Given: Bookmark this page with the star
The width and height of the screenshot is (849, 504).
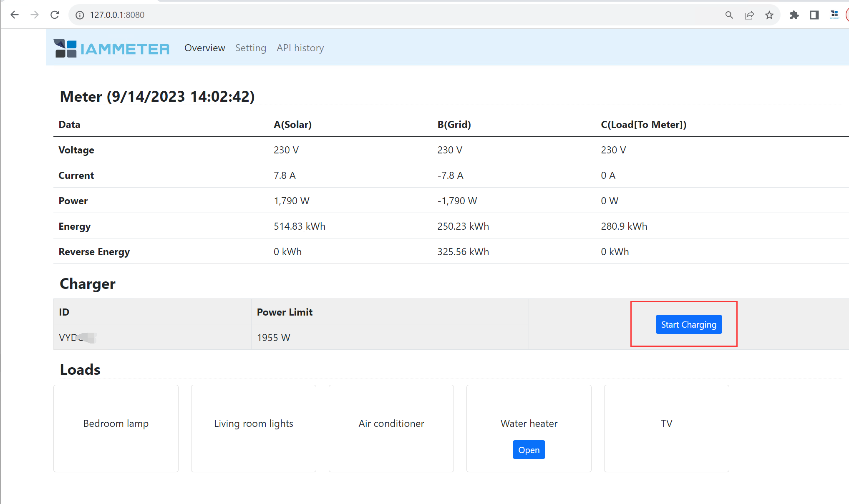Looking at the screenshot, I should point(769,15).
